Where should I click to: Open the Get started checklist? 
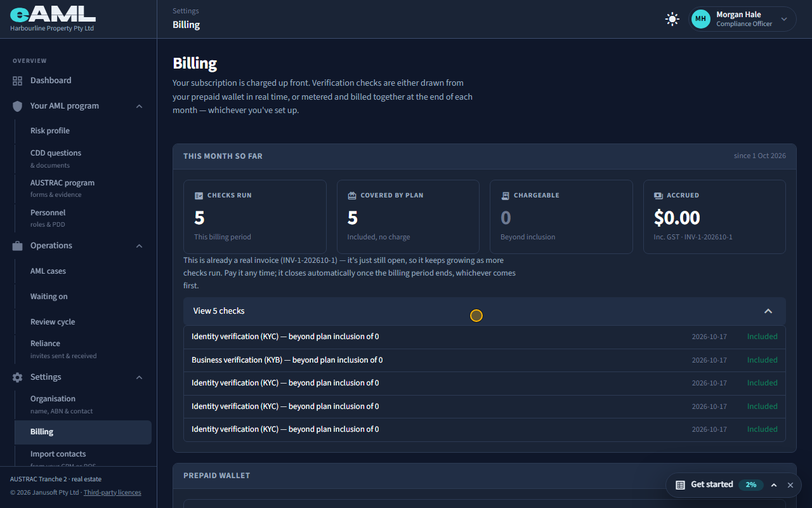712,485
